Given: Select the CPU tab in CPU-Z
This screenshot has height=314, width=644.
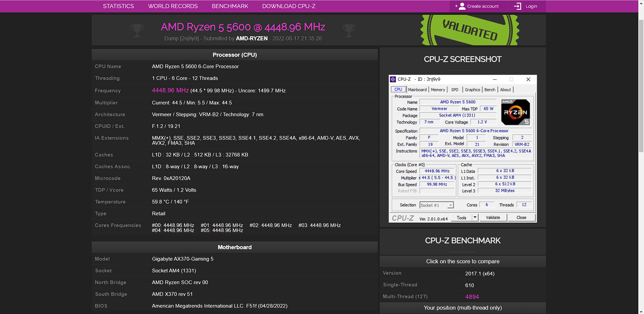Looking at the screenshot, I should point(398,89).
